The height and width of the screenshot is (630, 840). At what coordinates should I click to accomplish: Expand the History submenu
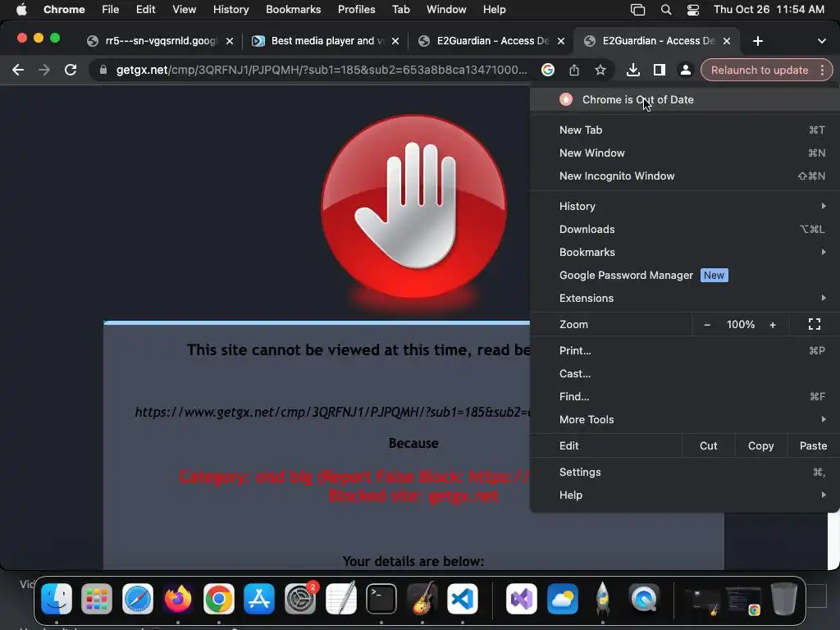(685, 206)
